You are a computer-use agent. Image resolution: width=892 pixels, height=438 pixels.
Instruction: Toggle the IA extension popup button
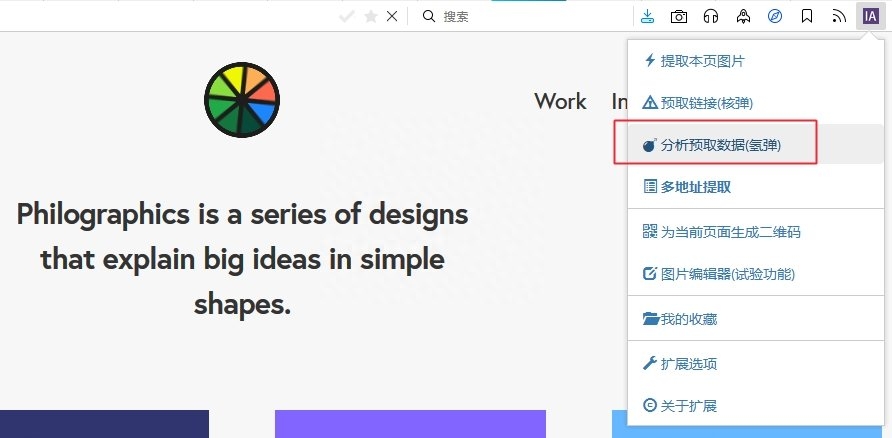870,16
